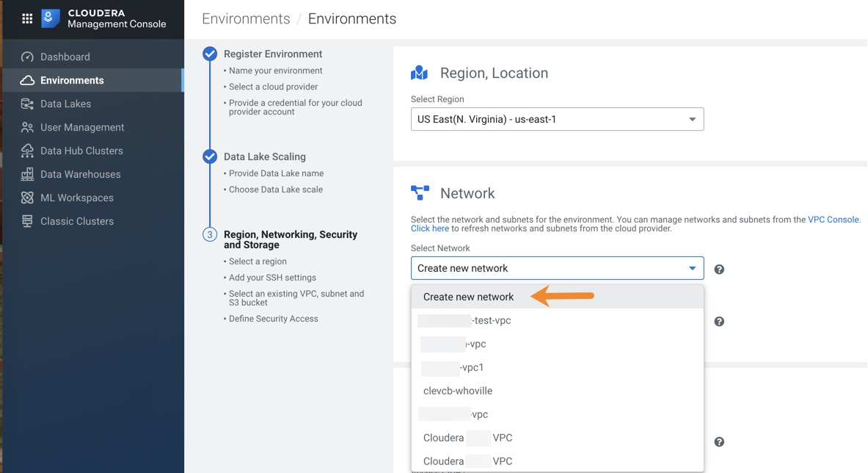Click the Register Environment completed checkmark
The width and height of the screenshot is (868, 473).
[x=210, y=54]
